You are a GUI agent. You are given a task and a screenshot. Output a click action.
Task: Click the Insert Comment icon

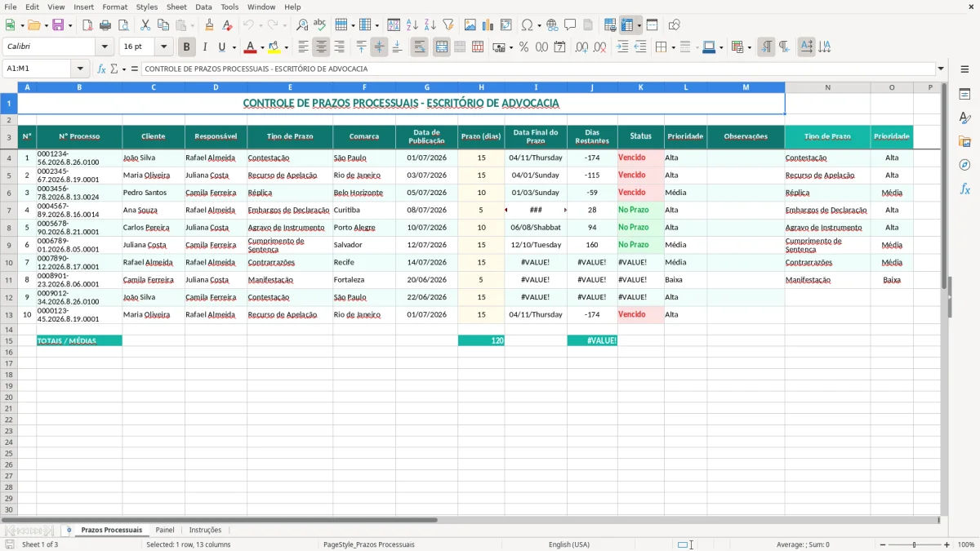(570, 25)
